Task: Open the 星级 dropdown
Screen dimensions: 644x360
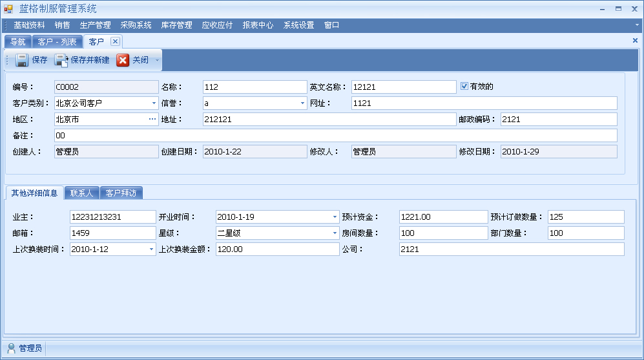Action: (335, 233)
